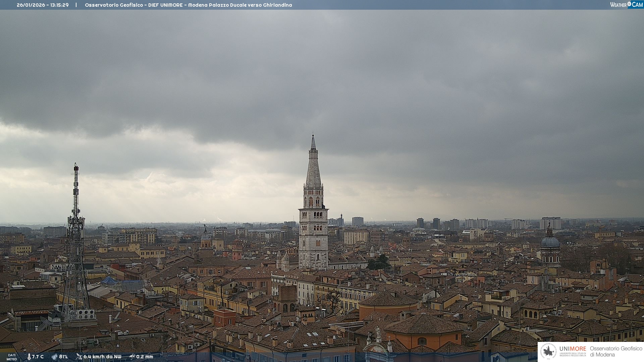
Task: Click the 26/01/2026 timestamp text
Action: [31, 5]
